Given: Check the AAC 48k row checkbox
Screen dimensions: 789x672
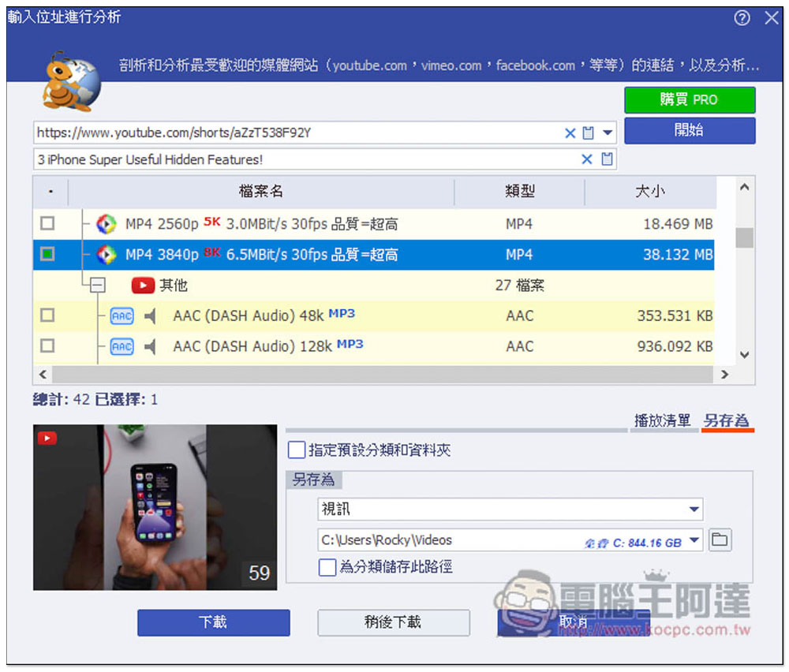Looking at the screenshot, I should click(x=47, y=315).
